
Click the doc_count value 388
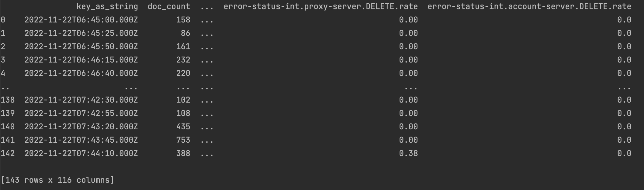point(183,153)
